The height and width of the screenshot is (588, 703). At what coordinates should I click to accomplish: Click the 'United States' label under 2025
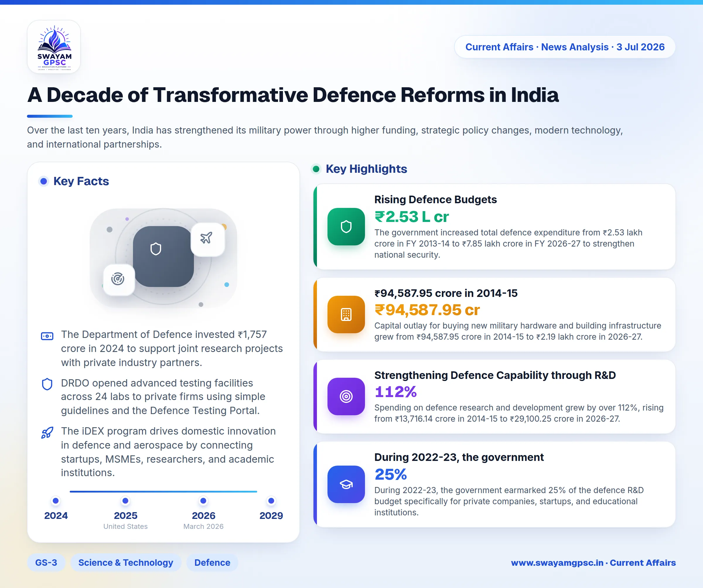pos(125,526)
